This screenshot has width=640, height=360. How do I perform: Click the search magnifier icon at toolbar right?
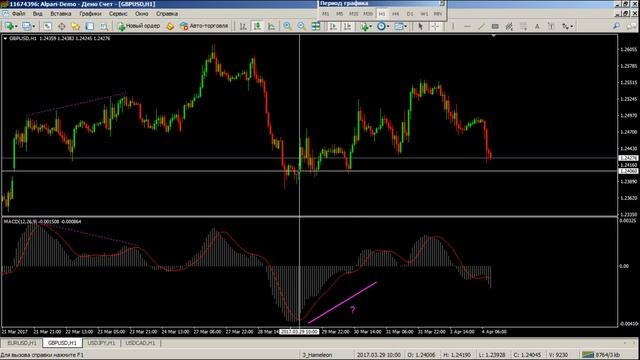tap(616, 26)
